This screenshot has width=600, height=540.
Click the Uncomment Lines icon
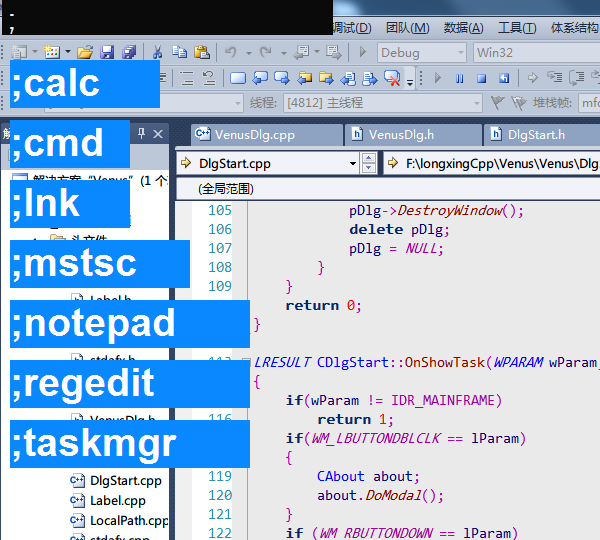click(209, 78)
